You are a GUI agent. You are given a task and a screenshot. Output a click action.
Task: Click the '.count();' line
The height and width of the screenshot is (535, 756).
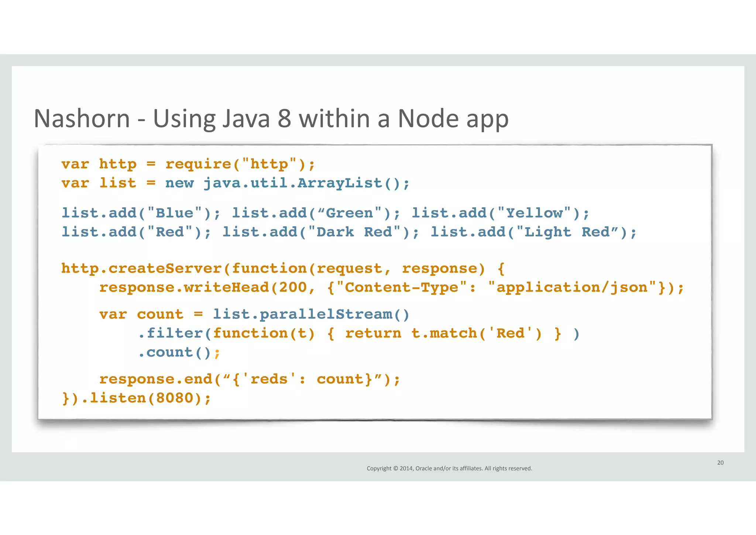click(179, 353)
